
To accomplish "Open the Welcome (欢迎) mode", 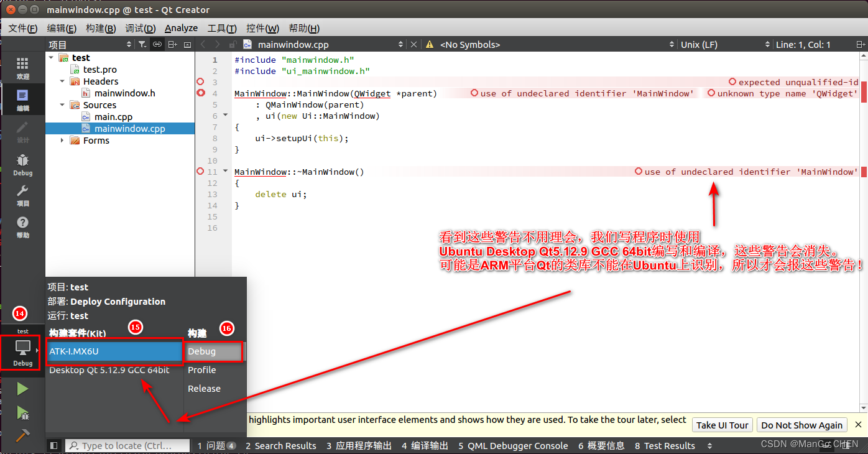I will (x=22, y=68).
